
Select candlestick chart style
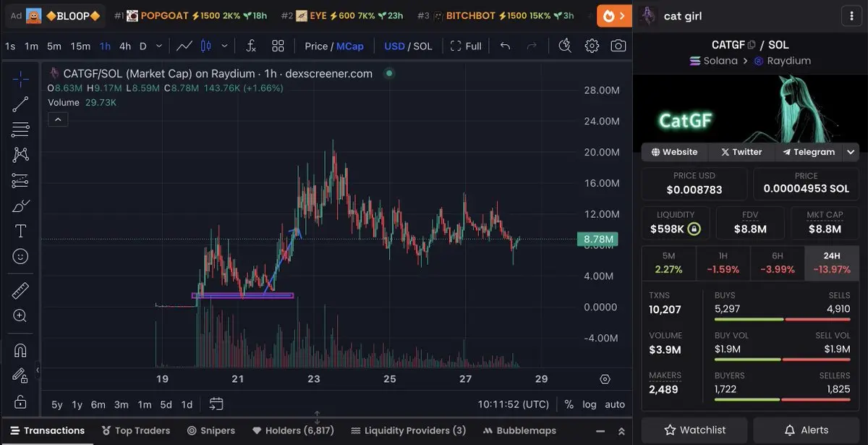[x=205, y=46]
